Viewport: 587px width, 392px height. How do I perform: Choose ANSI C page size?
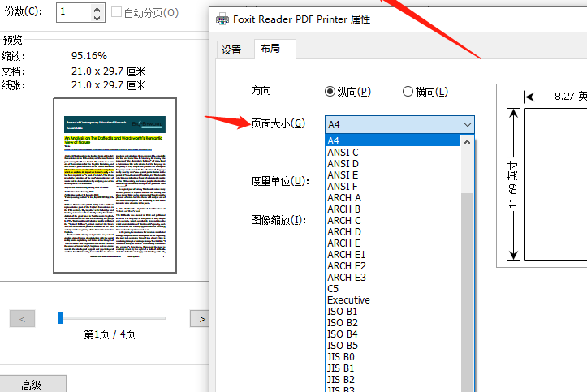coord(393,153)
